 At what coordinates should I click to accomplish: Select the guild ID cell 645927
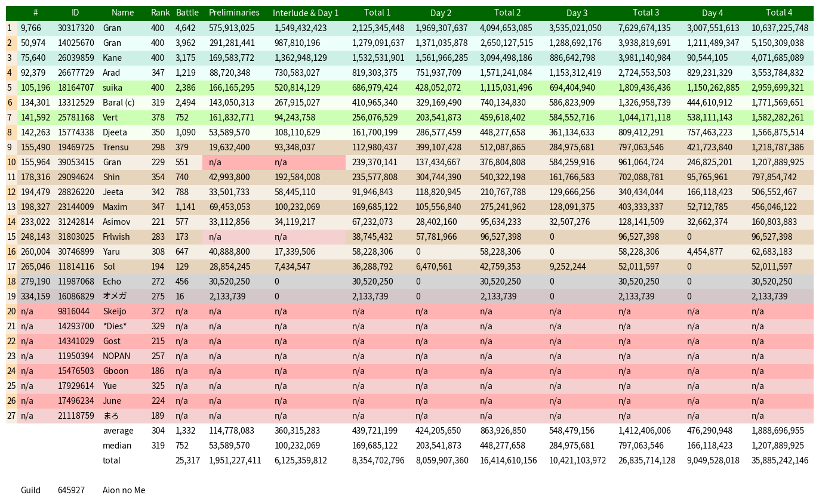tap(71, 490)
